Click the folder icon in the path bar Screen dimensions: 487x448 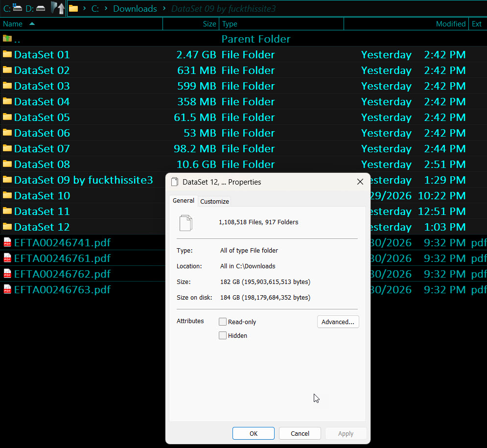73,8
